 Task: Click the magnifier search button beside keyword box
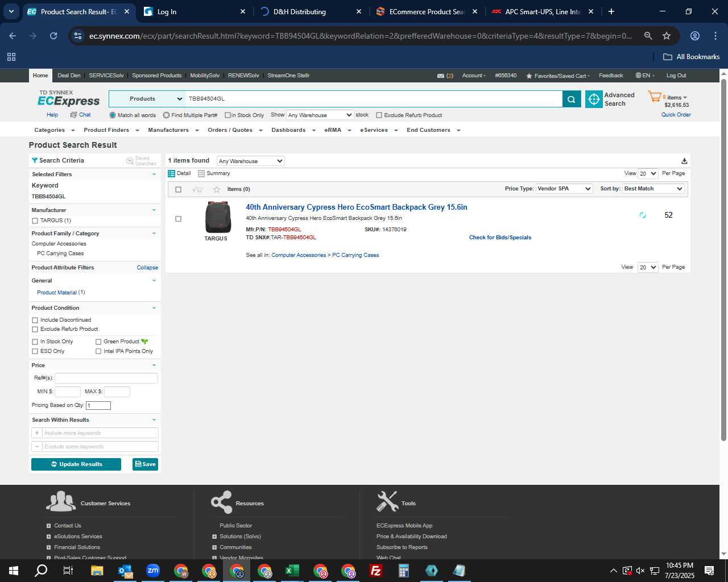pos(571,99)
